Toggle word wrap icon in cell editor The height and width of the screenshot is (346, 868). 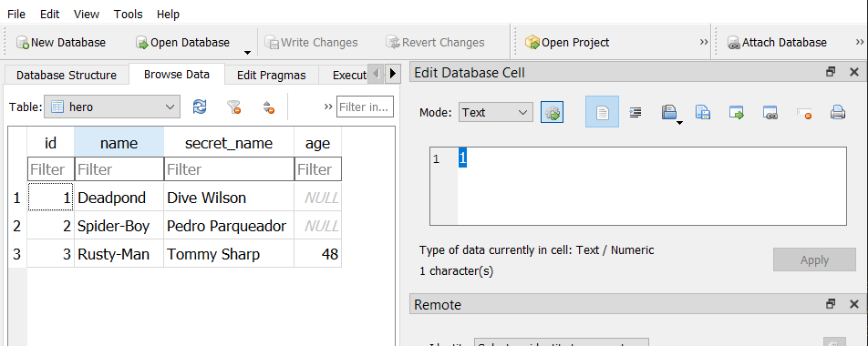[x=635, y=112]
